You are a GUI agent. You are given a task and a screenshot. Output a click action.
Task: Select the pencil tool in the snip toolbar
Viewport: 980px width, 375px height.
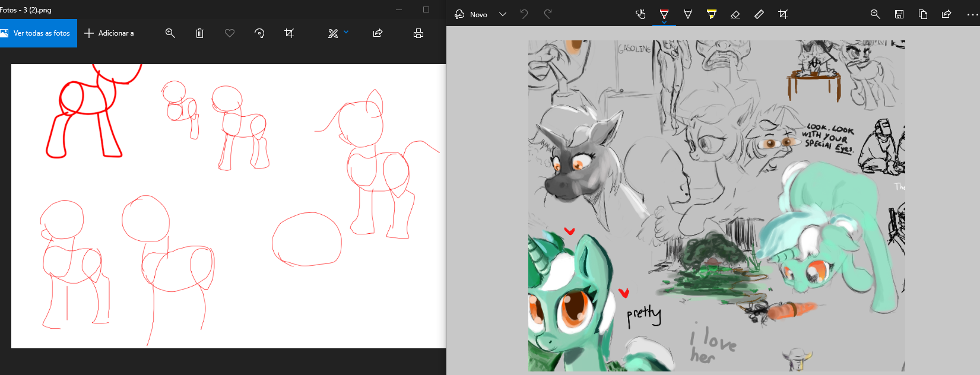click(x=688, y=14)
